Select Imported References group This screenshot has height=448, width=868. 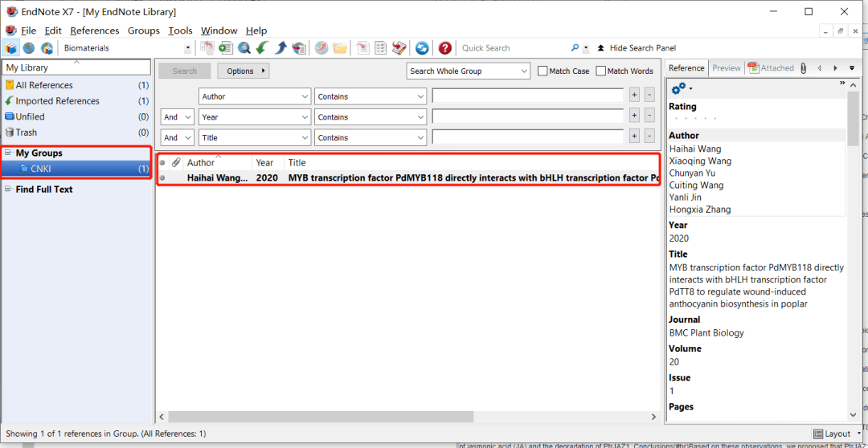click(x=76, y=101)
